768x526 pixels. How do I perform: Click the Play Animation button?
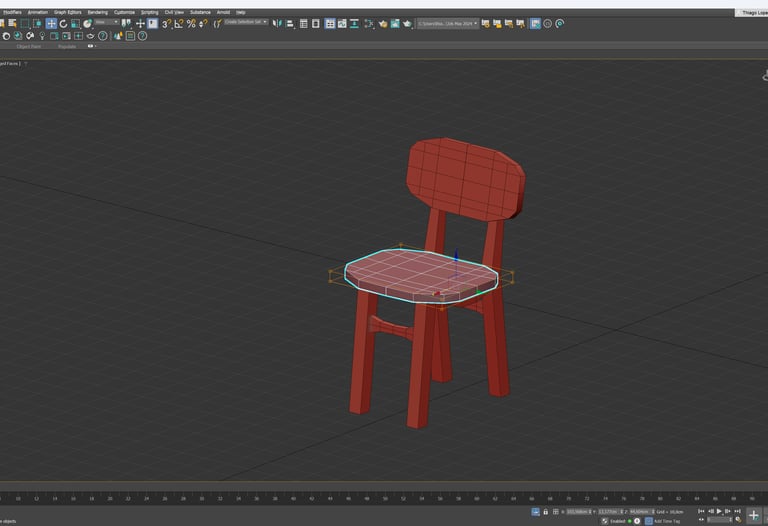(x=718, y=511)
